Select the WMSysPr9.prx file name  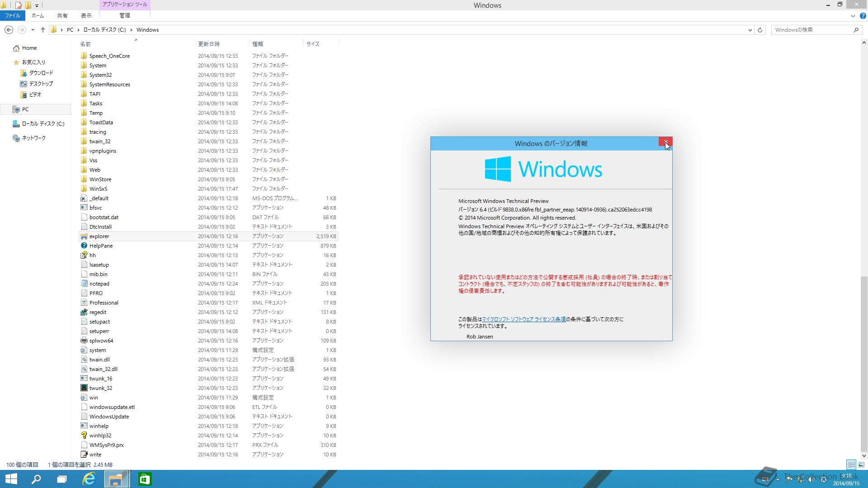click(x=107, y=445)
